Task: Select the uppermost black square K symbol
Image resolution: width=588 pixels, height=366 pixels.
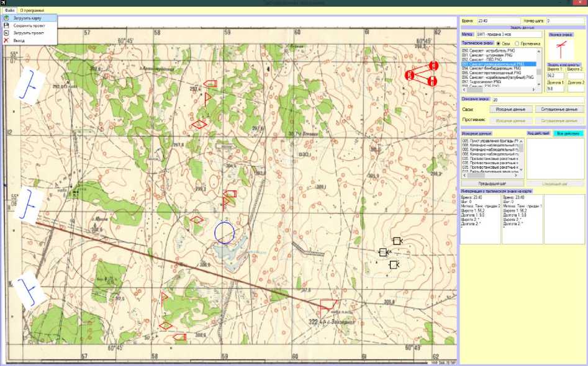Action: 397,241
